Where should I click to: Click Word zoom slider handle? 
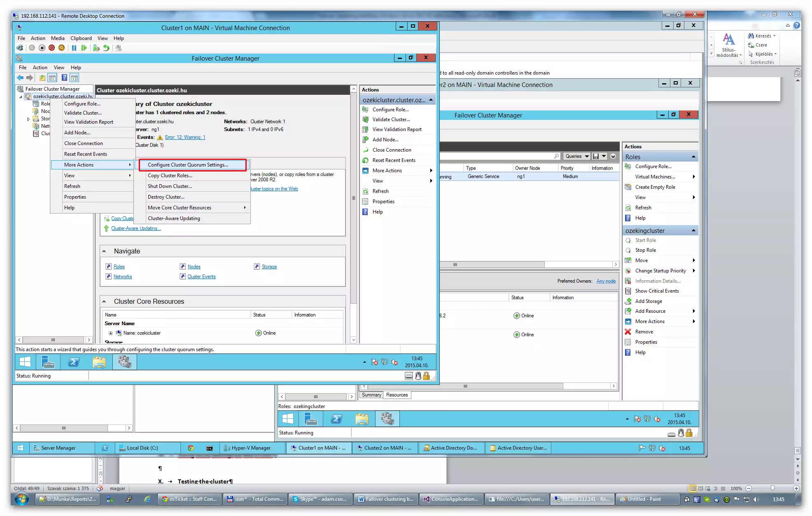pyautogui.click(x=772, y=488)
